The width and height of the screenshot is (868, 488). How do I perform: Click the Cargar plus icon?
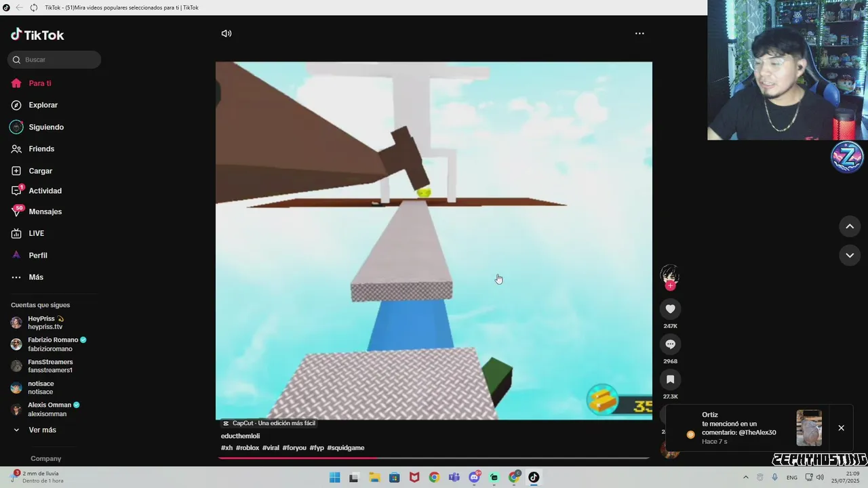(16, 171)
